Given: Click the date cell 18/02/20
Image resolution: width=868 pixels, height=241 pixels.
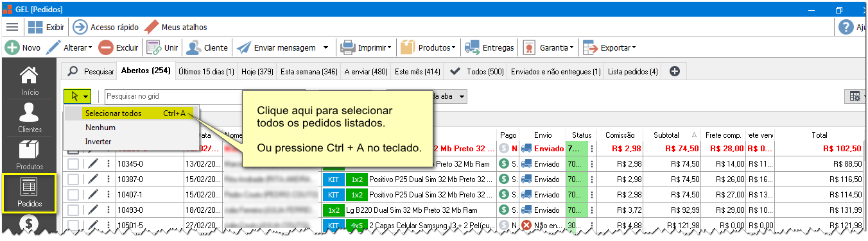Looking at the screenshot, I should tap(204, 210).
